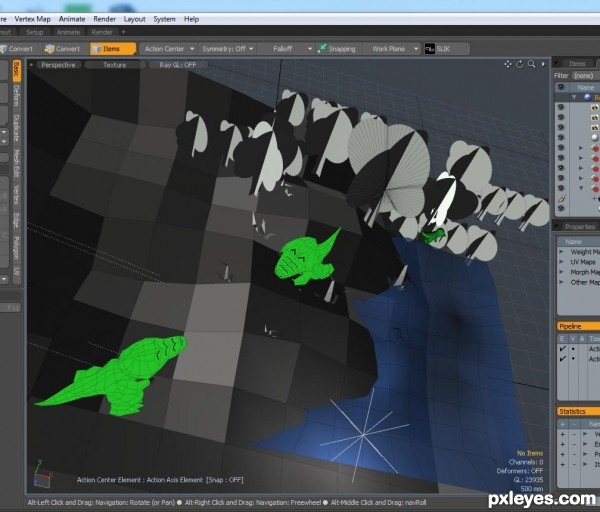Open Symmetry: Off dropdown

tap(228, 49)
